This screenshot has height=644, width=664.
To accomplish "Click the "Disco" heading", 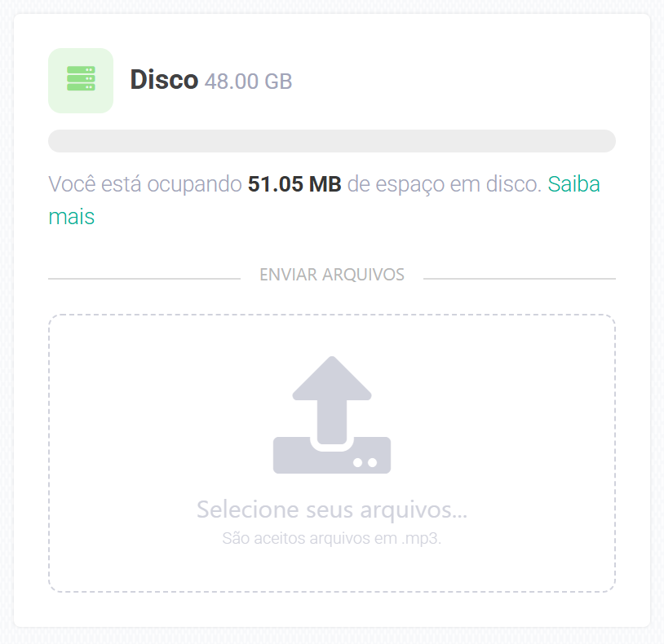I will 164,80.
